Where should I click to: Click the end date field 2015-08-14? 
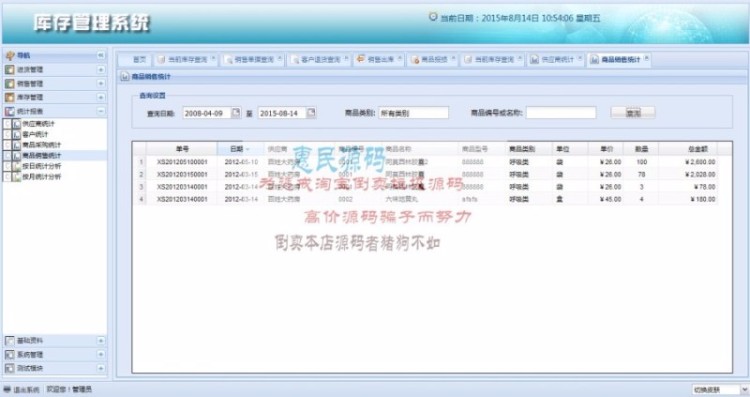click(x=282, y=113)
